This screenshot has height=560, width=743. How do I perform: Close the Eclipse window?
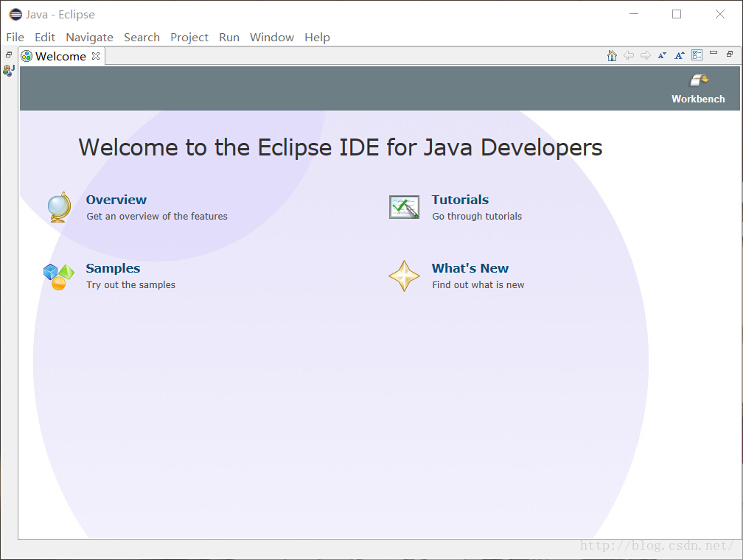[x=719, y=14]
